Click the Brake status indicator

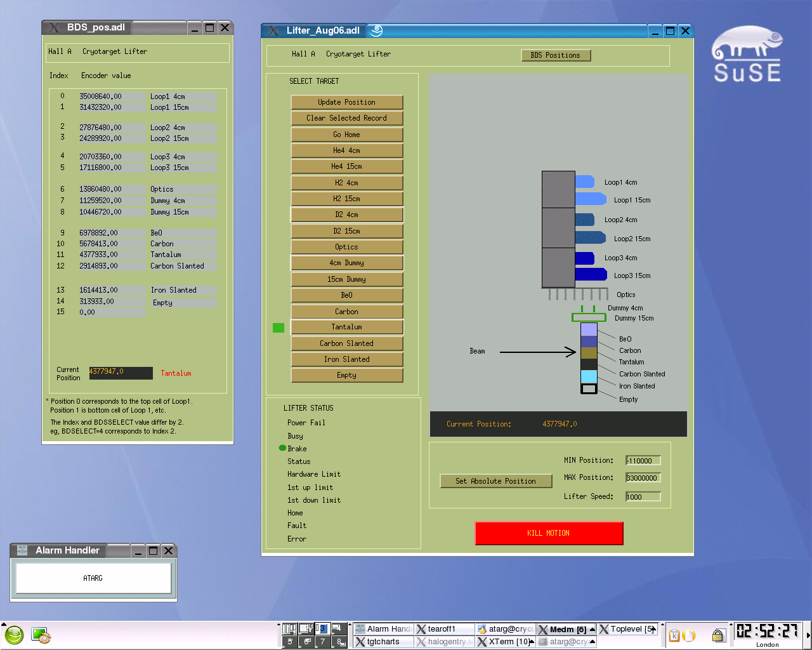pyautogui.click(x=282, y=448)
